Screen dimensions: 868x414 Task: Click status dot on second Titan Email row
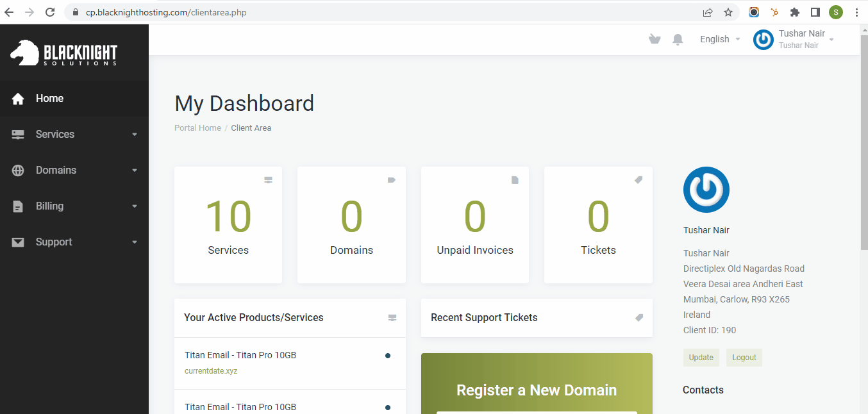(x=388, y=408)
